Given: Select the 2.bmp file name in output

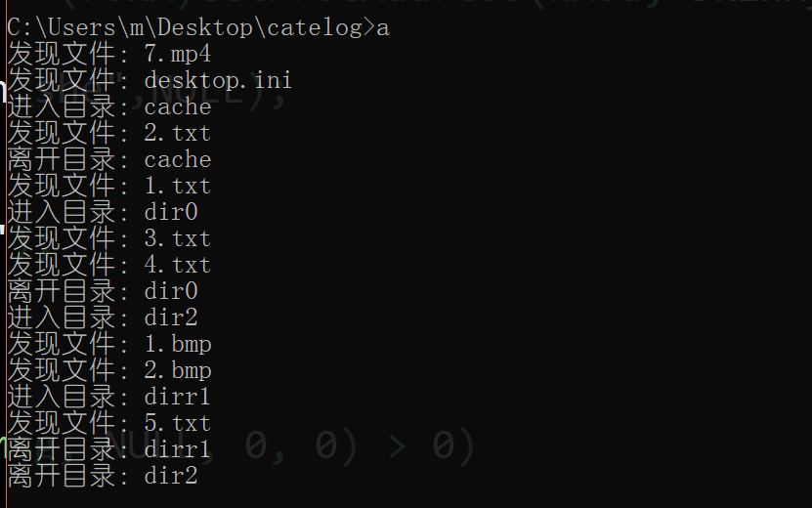Looking at the screenshot, I should (x=177, y=370).
